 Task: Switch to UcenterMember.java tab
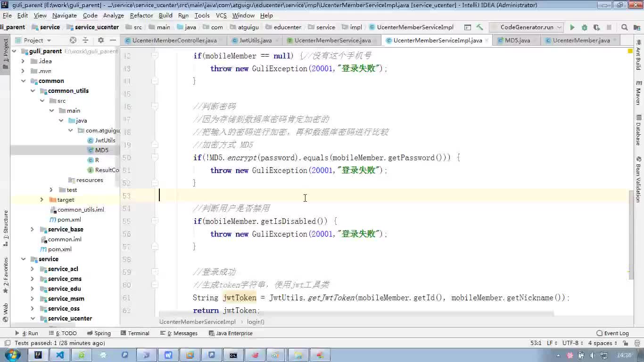581,41
